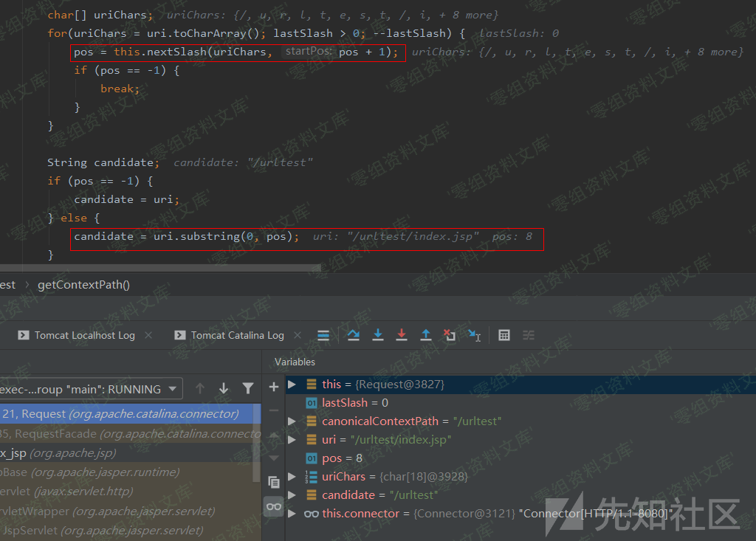The image size is (756, 541).
Task: Click Step Over in debugger toolbar
Action: click(x=354, y=335)
